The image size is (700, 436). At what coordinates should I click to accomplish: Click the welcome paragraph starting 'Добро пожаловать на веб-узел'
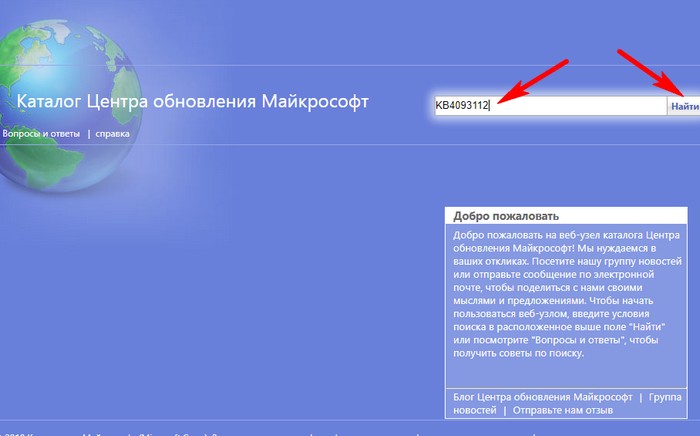(567, 294)
